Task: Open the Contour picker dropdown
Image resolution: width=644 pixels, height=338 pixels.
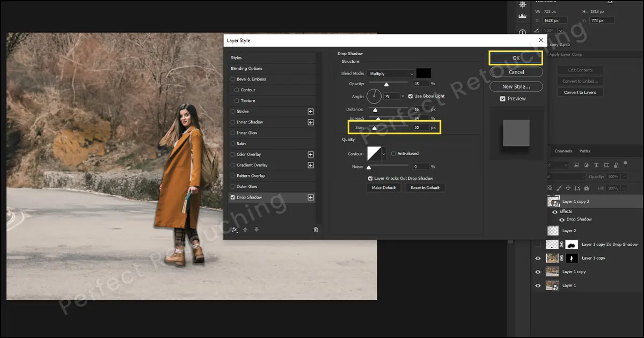Action: click(384, 153)
